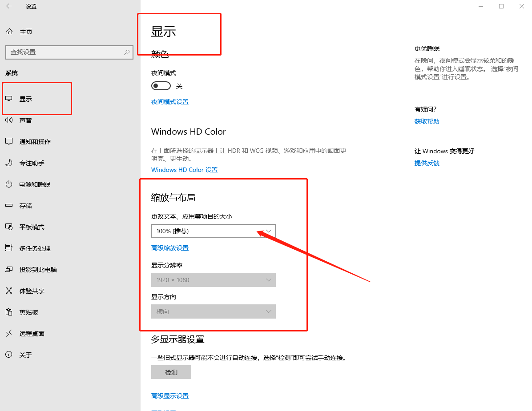Click the 获取帮助 link
This screenshot has height=411, width=532.
coord(427,121)
